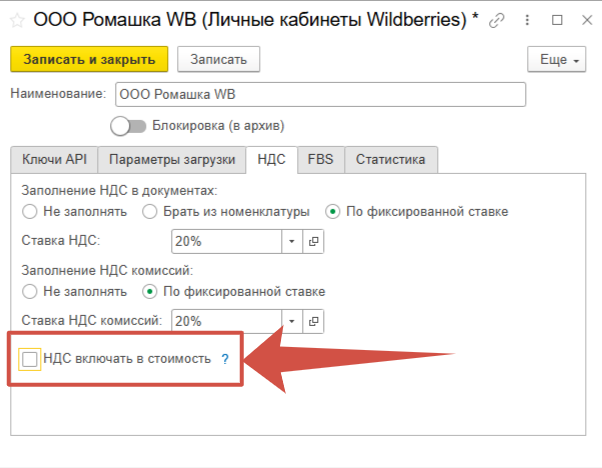Switch to the Ключи API tab
Viewport: 602px width, 468px height.
click(x=55, y=159)
